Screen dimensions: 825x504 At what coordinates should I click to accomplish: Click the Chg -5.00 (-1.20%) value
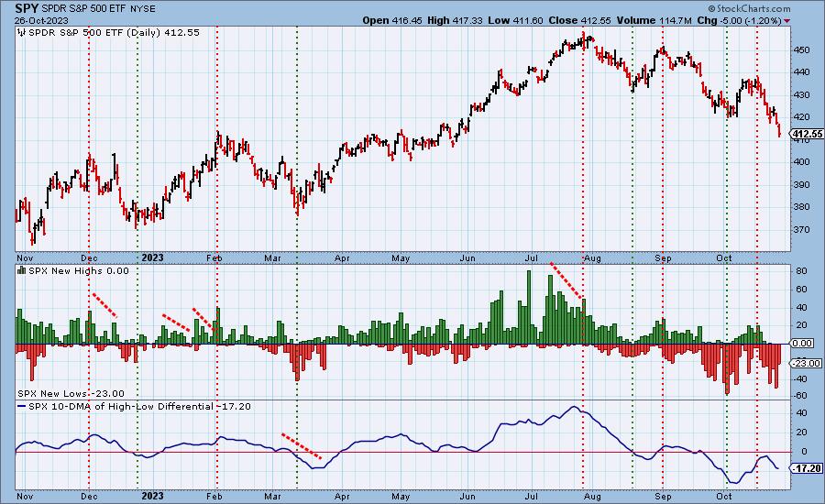[739, 20]
